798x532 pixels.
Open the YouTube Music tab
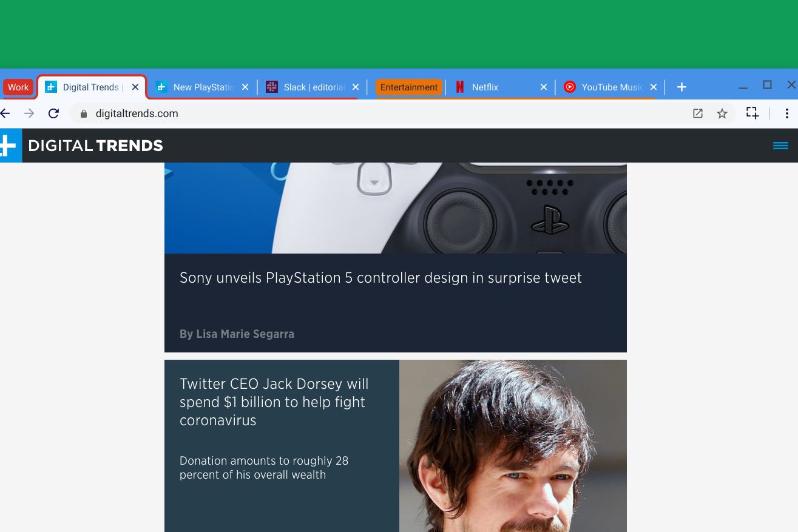tap(612, 87)
